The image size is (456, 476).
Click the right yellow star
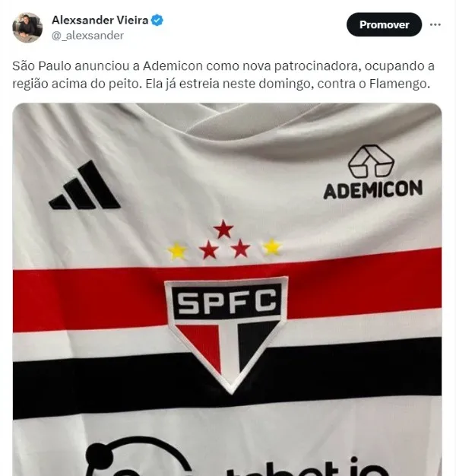click(x=272, y=247)
